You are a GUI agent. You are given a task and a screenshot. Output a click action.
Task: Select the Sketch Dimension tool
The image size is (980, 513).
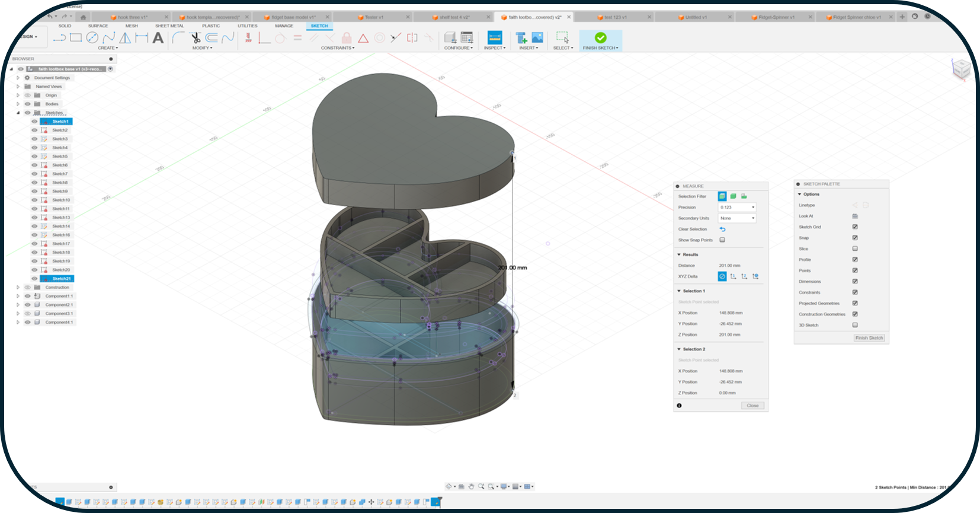point(142,38)
